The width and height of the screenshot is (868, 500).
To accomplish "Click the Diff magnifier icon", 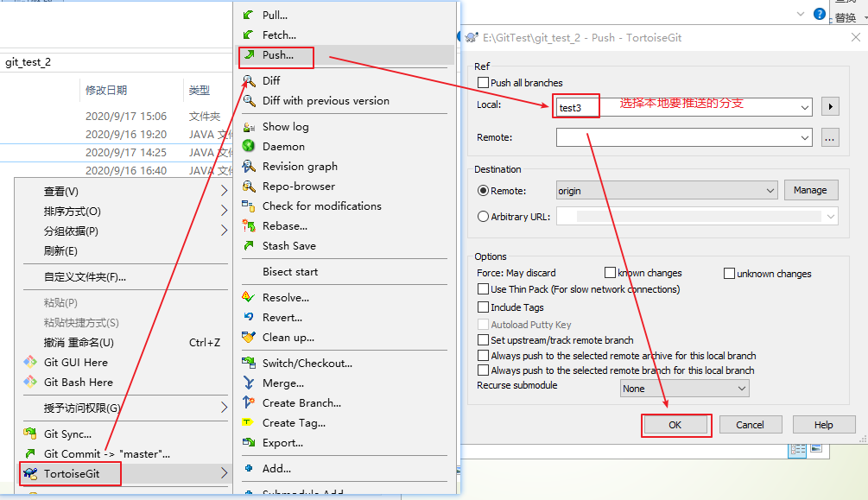I will point(249,81).
